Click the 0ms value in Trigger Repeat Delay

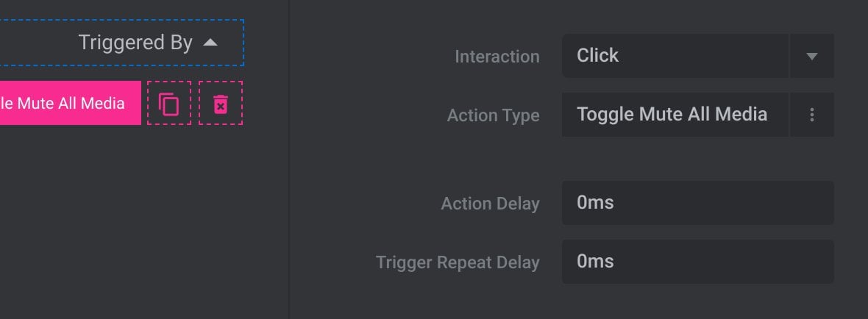595,262
